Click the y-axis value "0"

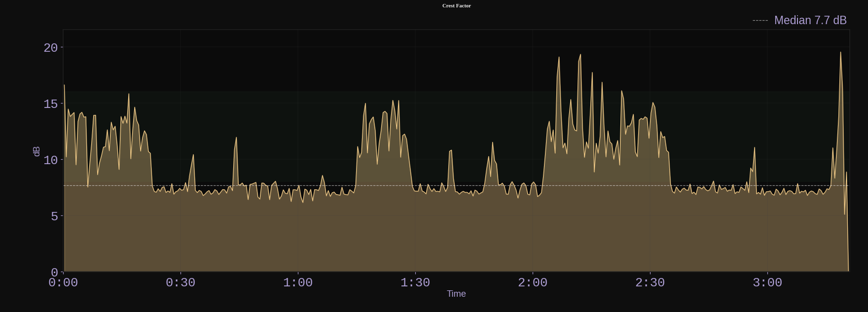(54, 272)
